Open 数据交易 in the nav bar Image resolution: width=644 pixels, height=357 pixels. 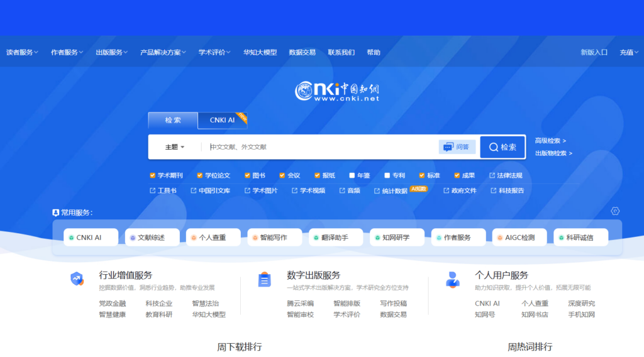(x=303, y=53)
